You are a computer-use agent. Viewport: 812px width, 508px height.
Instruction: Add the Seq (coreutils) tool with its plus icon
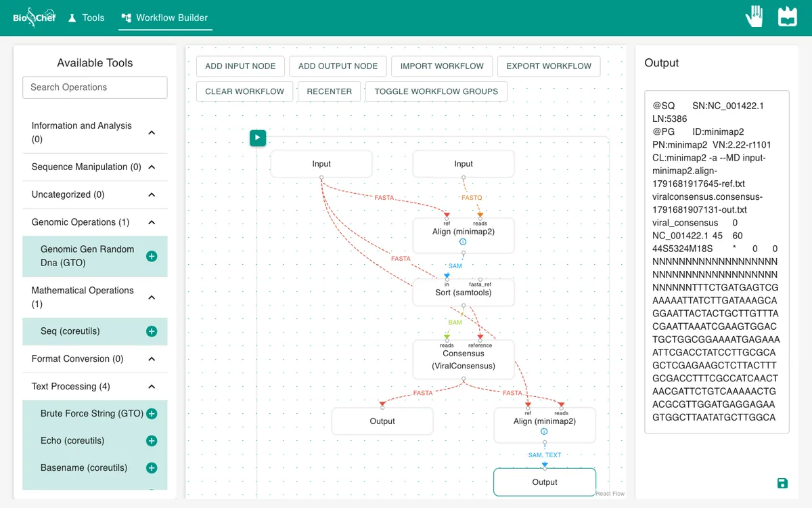tap(152, 331)
